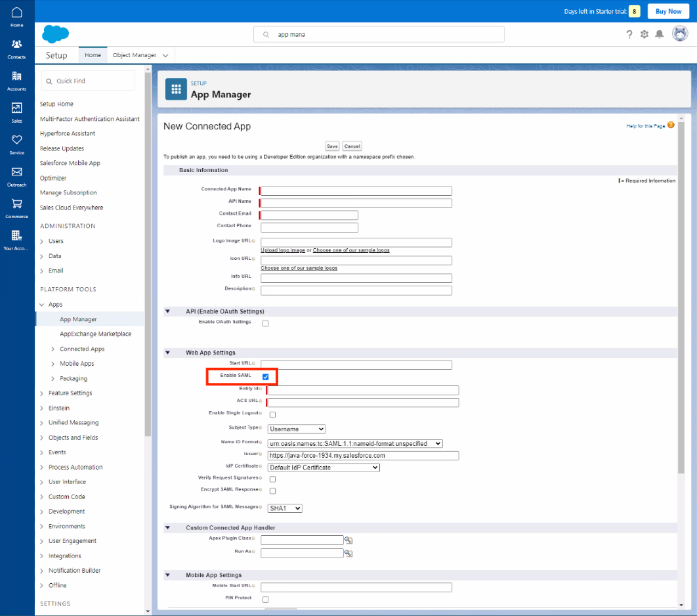Click the Quick Find search box

pos(88,81)
